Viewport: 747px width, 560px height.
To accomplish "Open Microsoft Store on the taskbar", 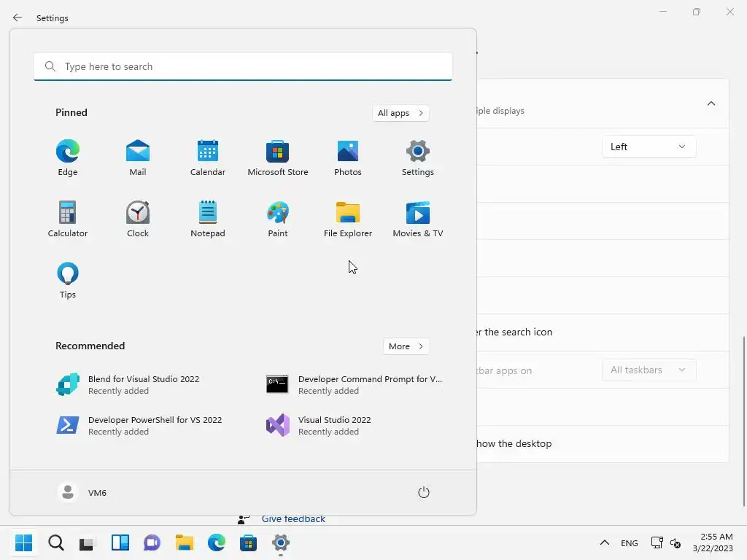I will 248,542.
